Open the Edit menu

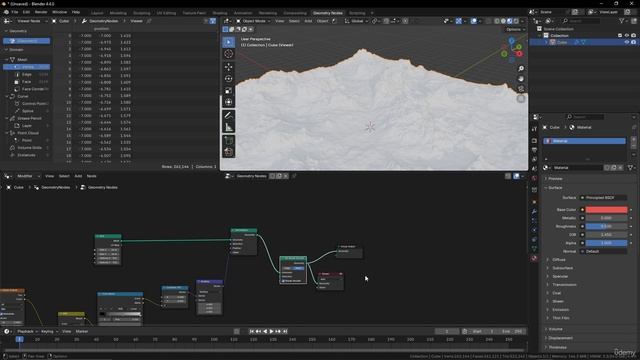[26, 12]
